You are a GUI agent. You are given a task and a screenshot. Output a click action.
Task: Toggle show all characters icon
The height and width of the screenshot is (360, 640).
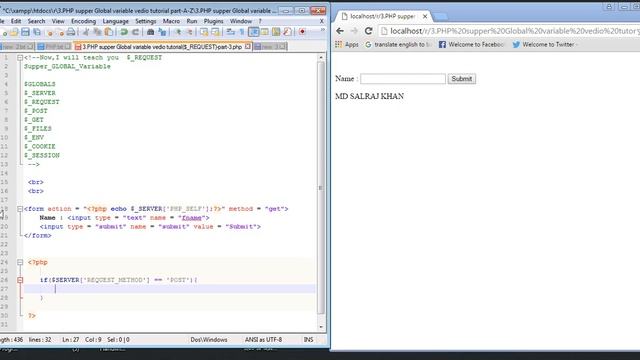242,32
